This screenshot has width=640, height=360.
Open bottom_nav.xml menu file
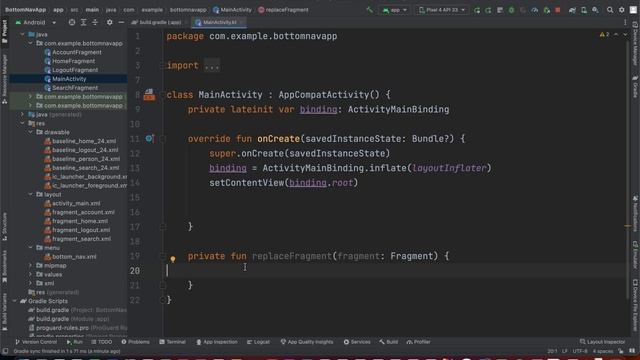(x=74, y=257)
